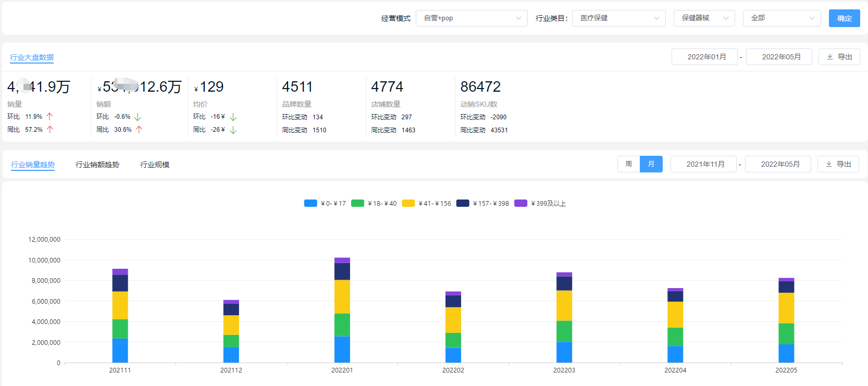Export the trend chart data via 导出
868x386 pixels.
838,164
